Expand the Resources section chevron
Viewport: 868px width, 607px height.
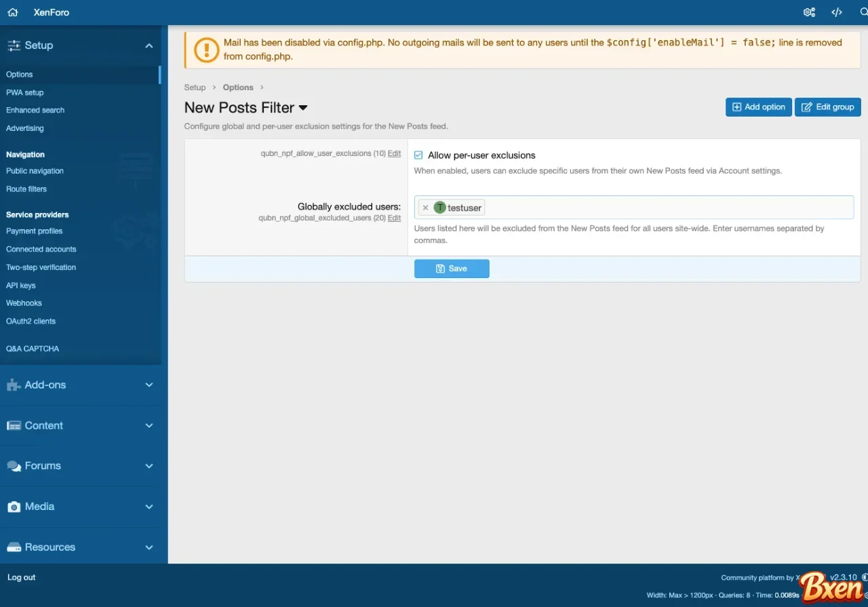click(x=149, y=547)
